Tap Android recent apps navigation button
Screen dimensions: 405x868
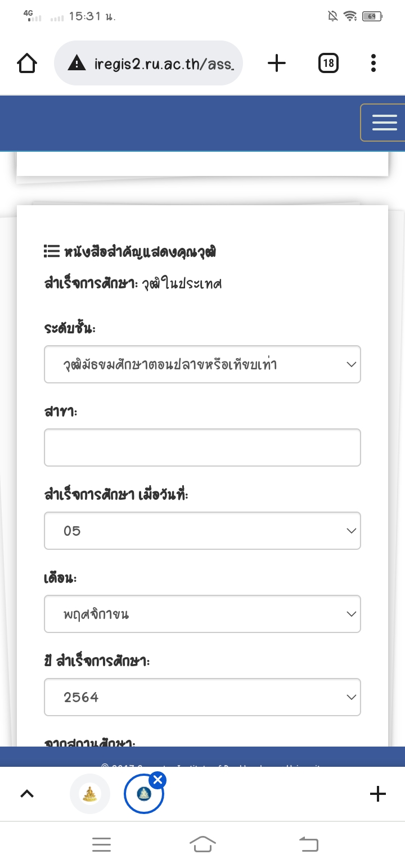pyautogui.click(x=101, y=844)
